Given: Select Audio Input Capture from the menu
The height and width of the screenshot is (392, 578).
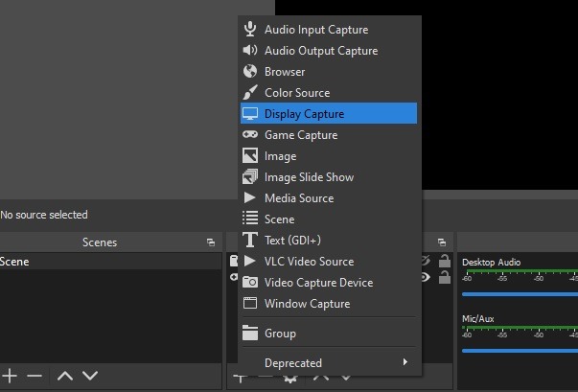Looking at the screenshot, I should 315,30.
